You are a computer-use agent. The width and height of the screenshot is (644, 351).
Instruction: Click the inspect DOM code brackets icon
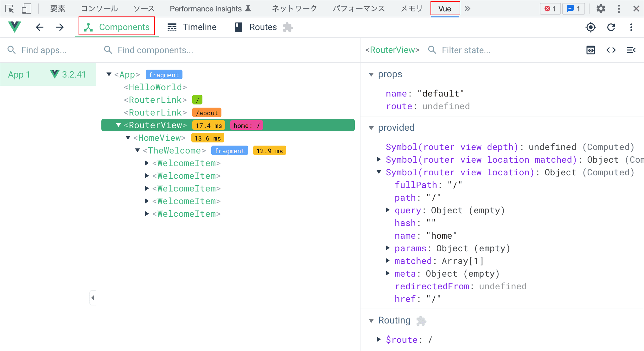611,50
